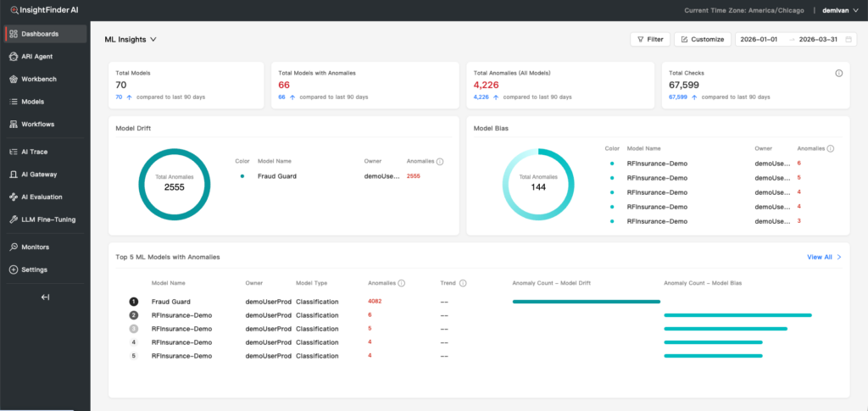868x411 pixels.
Task: Click the Total Checks info icon
Action: tap(838, 73)
